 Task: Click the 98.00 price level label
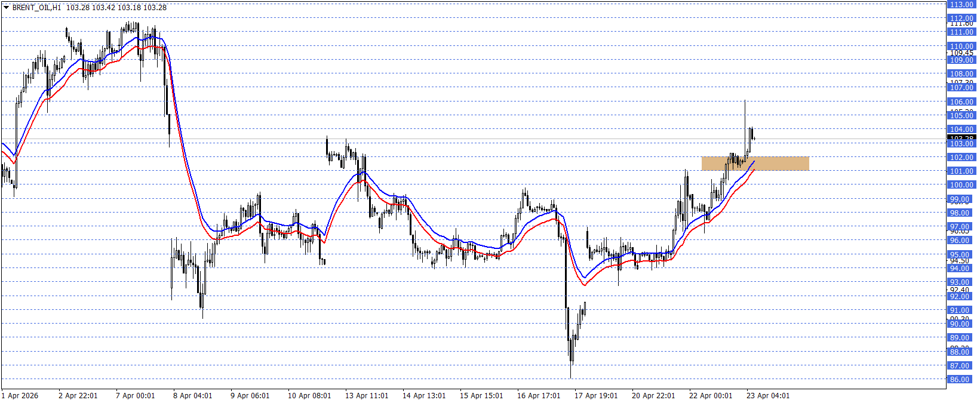(x=960, y=213)
